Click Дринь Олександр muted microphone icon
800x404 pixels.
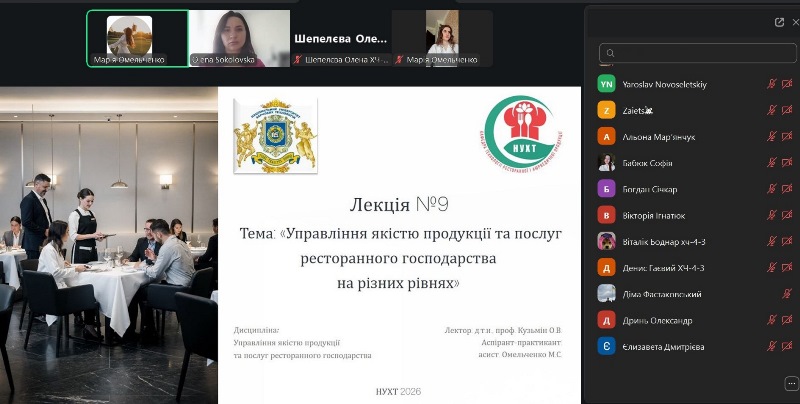[771, 320]
